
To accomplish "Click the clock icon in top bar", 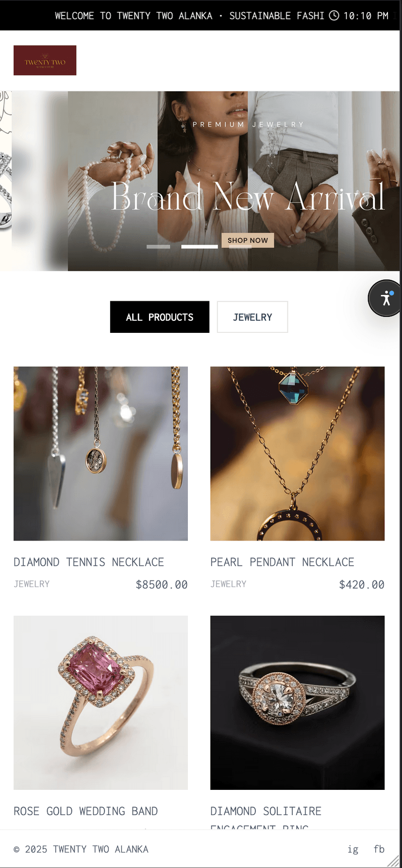I will [x=334, y=16].
